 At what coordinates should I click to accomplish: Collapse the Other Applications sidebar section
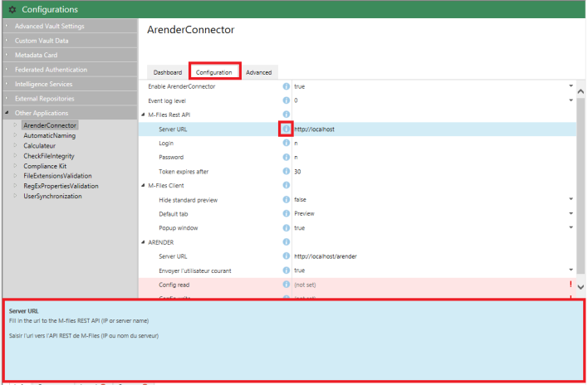tap(7, 113)
